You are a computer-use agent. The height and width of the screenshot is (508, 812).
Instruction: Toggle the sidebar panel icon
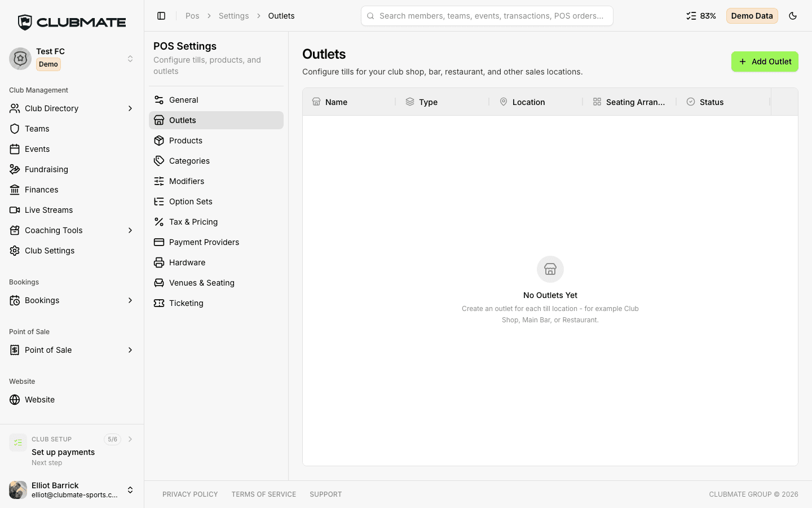click(161, 16)
